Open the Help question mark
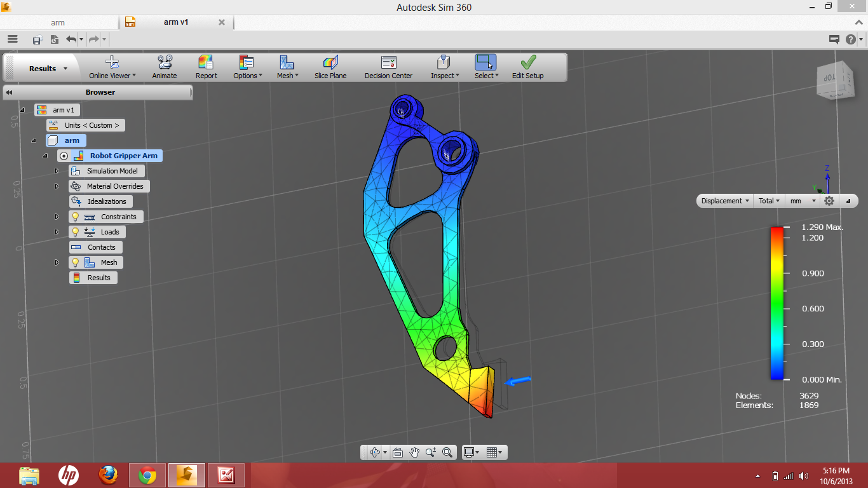 tap(850, 39)
